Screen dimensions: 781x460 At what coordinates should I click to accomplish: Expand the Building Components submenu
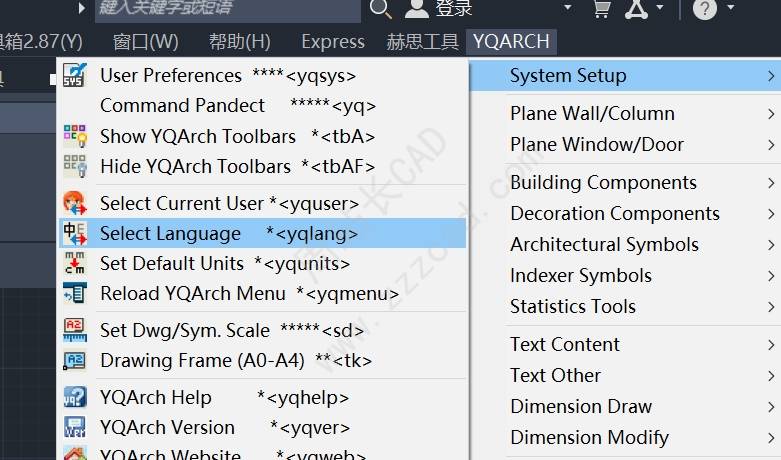click(625, 183)
